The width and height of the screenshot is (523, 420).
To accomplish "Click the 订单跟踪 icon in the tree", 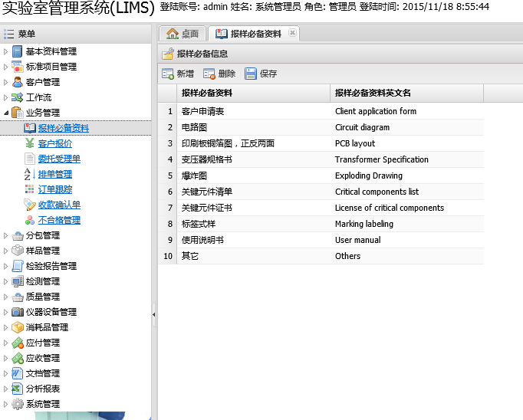I will pos(30,189).
